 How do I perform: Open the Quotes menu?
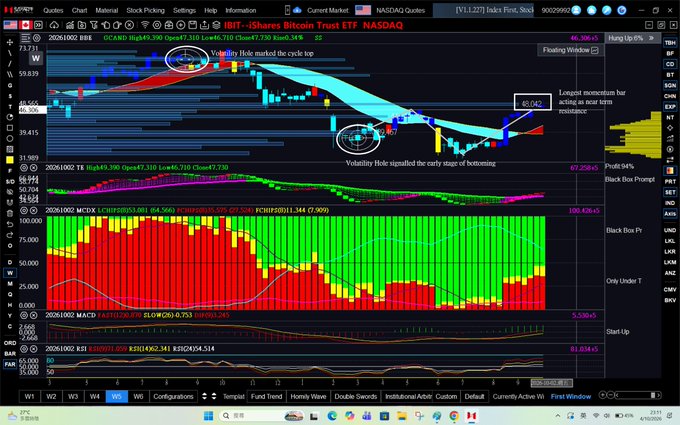(53, 10)
